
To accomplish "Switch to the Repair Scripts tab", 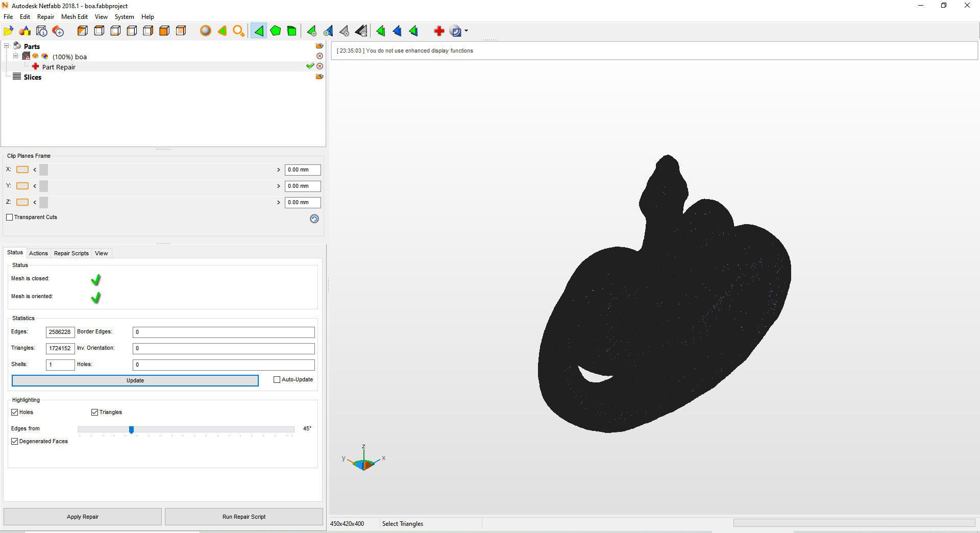I will (x=71, y=253).
